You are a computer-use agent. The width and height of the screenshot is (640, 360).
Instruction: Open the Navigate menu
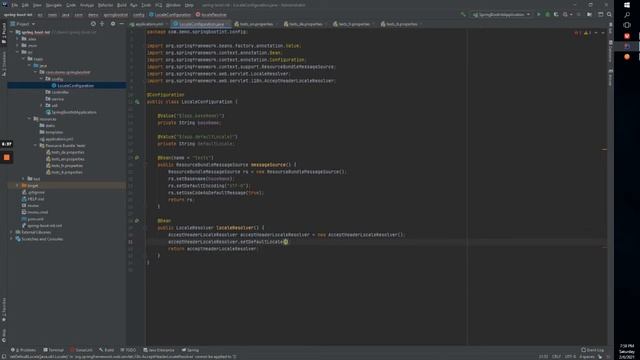coord(53,5)
